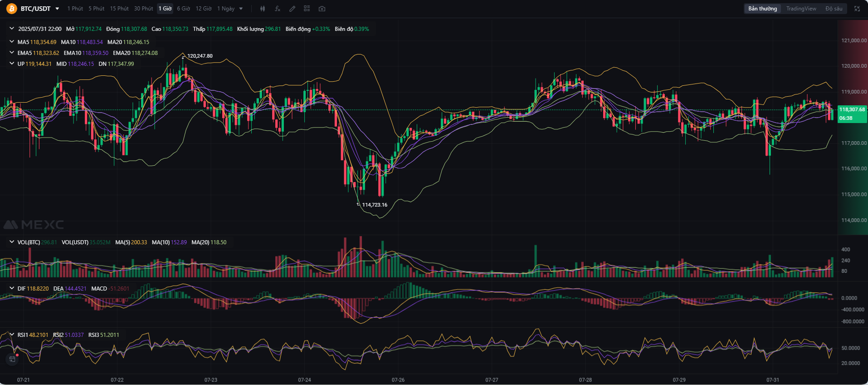The image size is (868, 385).
Task: Click the MA10 value 118,483.54
Action: (x=90, y=42)
